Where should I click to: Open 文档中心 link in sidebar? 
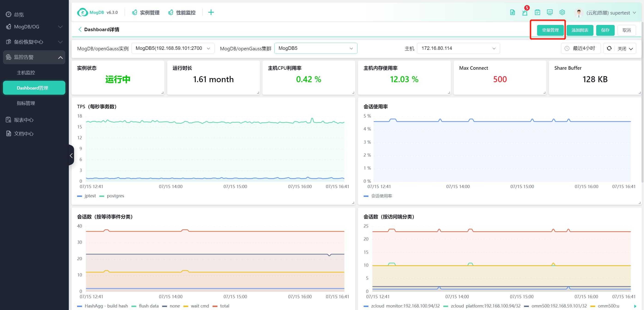24,134
